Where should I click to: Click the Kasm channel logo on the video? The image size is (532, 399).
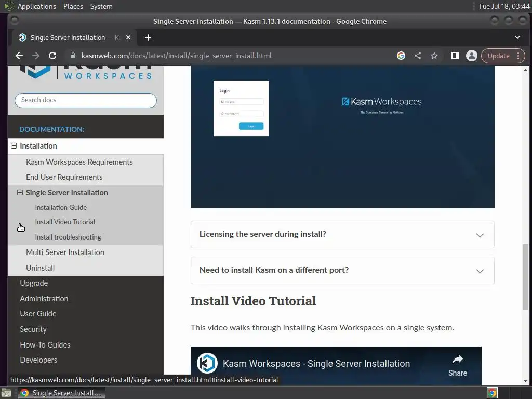click(207, 363)
